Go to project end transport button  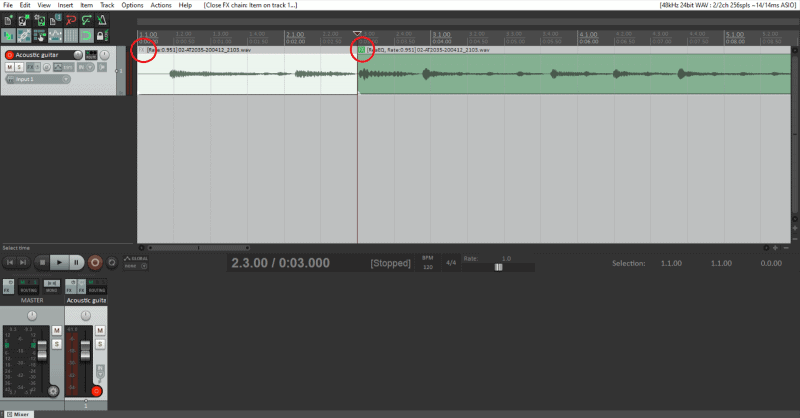(23, 262)
